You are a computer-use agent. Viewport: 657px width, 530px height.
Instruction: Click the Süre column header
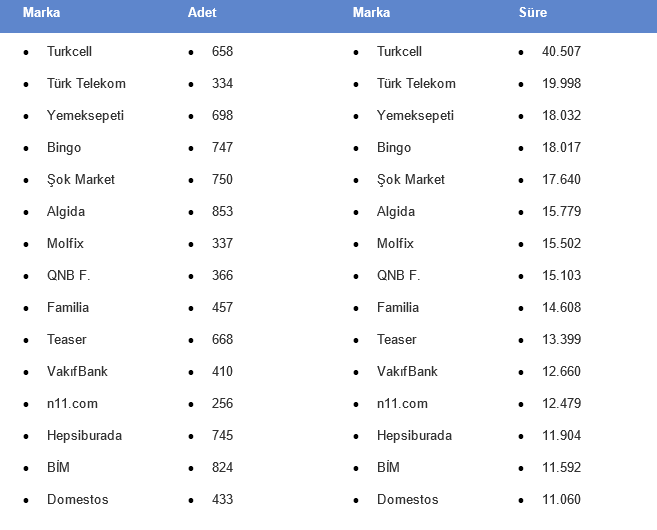click(533, 13)
